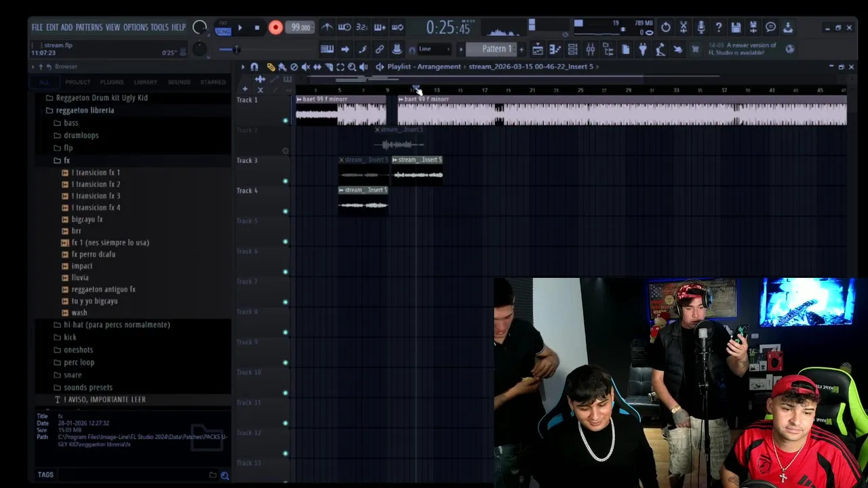Click the microphone one-click recording icon
This screenshot has width=868, height=488.
[x=701, y=27]
